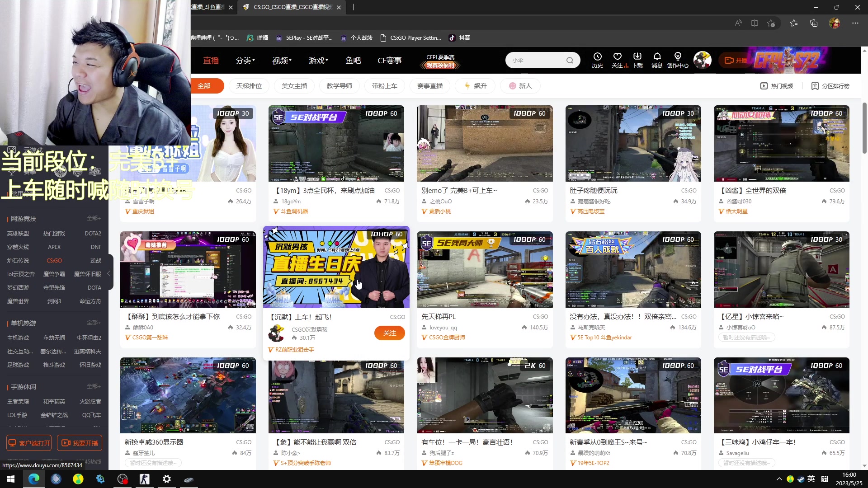The image size is (868, 488).
Task: Open Microsoft Edge in taskbar
Action: point(34,479)
